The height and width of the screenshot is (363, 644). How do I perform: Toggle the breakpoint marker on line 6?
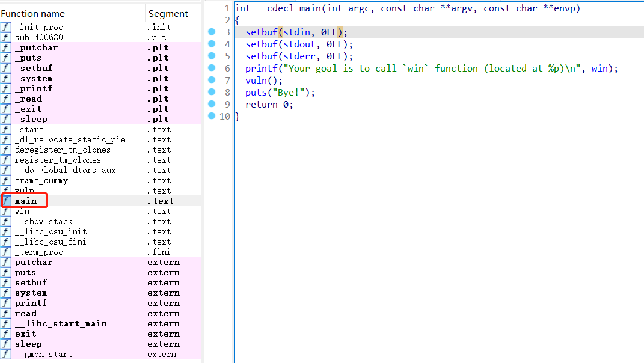(x=211, y=68)
